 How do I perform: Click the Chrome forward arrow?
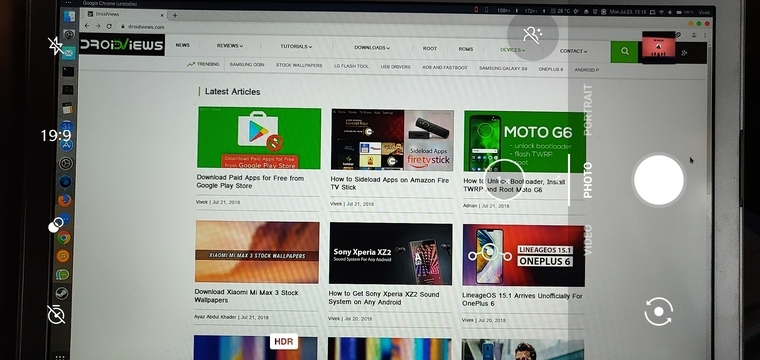98,26
